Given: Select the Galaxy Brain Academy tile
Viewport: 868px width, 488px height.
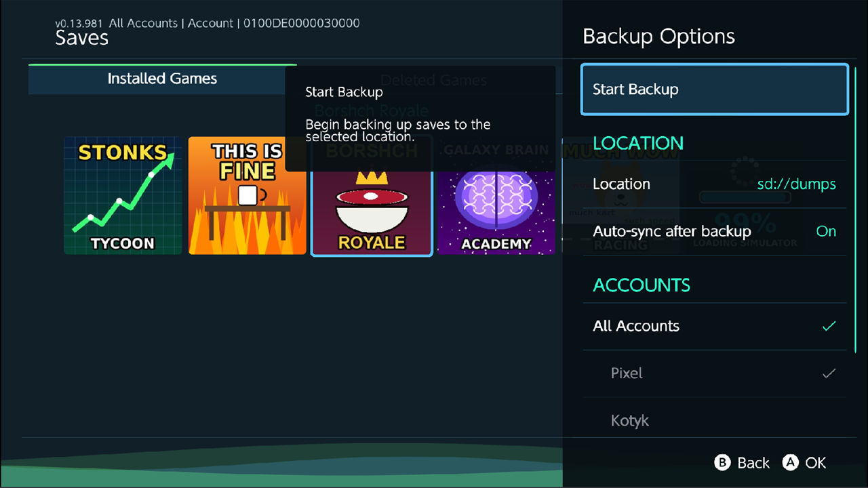Looking at the screenshot, I should (x=496, y=196).
